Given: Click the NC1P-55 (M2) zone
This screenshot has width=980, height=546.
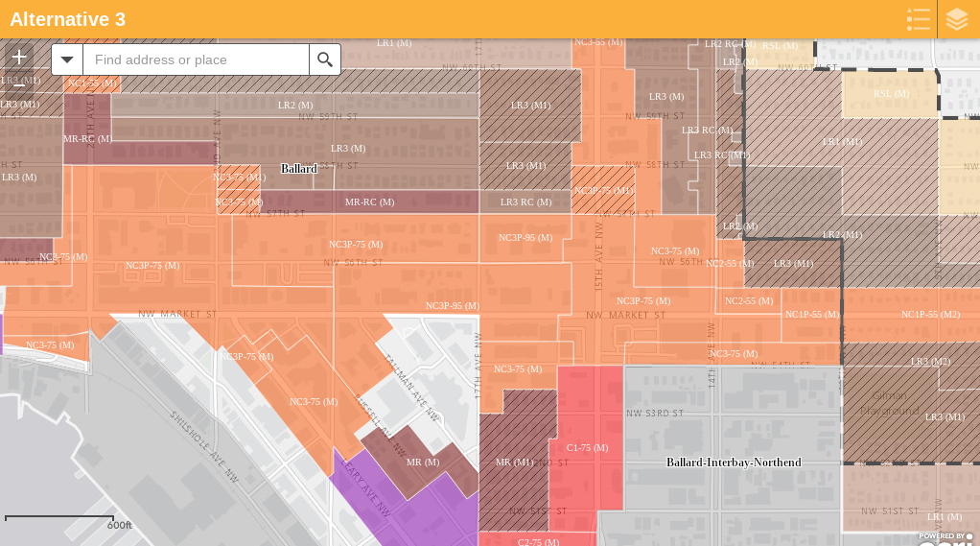Looking at the screenshot, I should coord(929,315).
